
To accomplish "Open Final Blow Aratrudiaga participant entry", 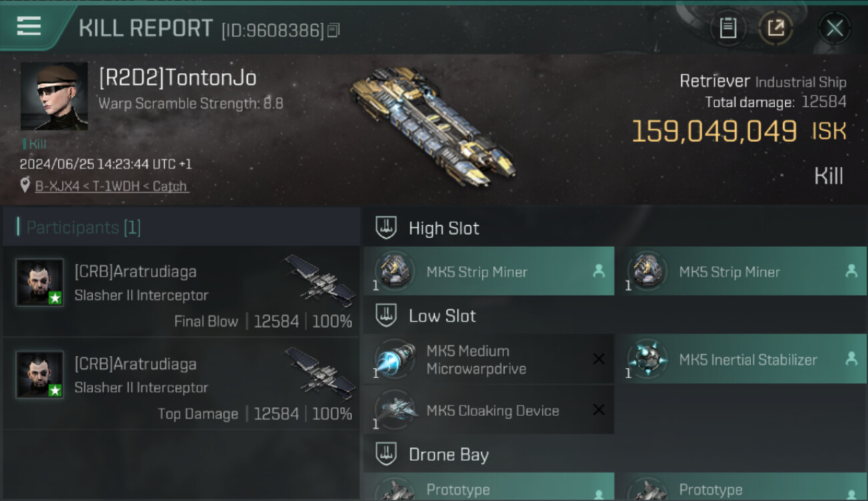I will [x=182, y=292].
